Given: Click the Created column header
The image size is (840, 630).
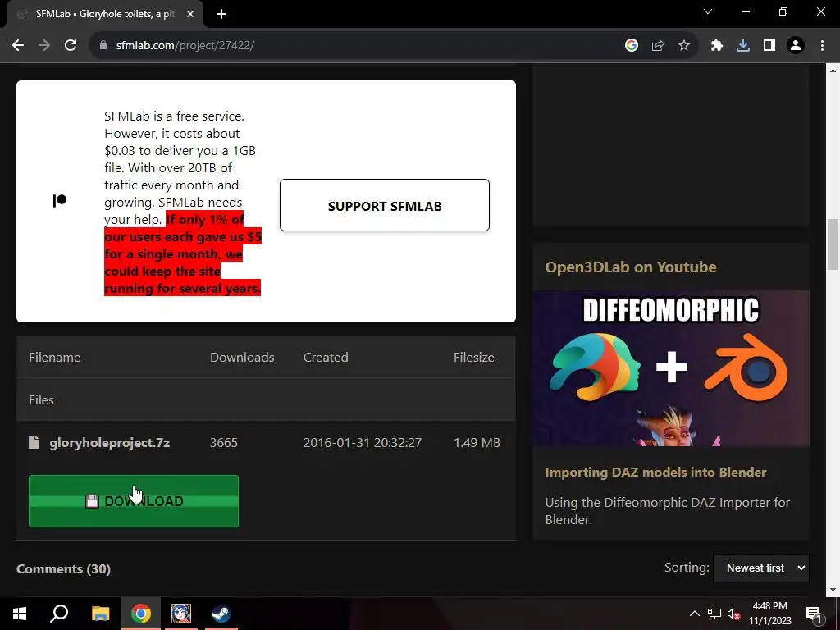Looking at the screenshot, I should coord(326,358).
